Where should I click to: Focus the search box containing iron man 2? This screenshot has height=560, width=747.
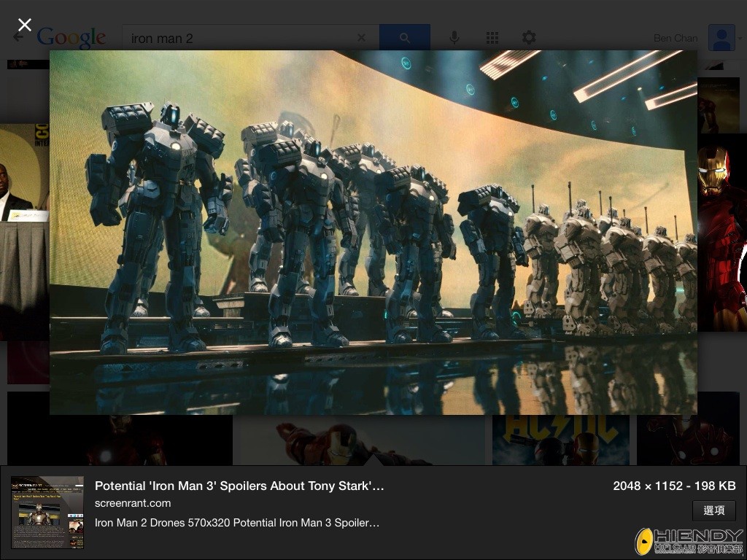coord(241,38)
